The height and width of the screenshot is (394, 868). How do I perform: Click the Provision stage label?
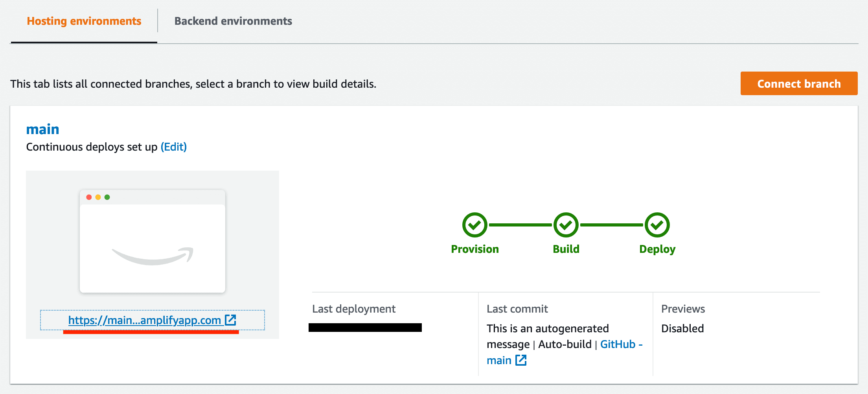474,249
